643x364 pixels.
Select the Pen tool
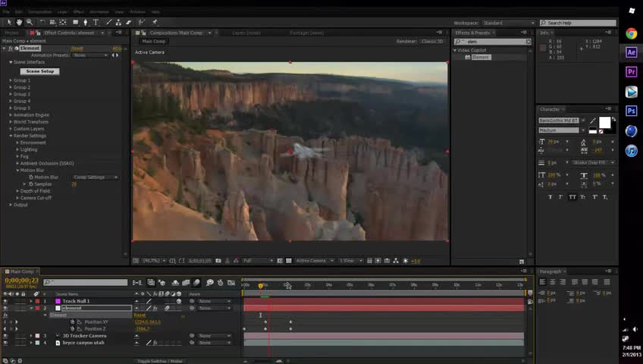[x=86, y=23]
